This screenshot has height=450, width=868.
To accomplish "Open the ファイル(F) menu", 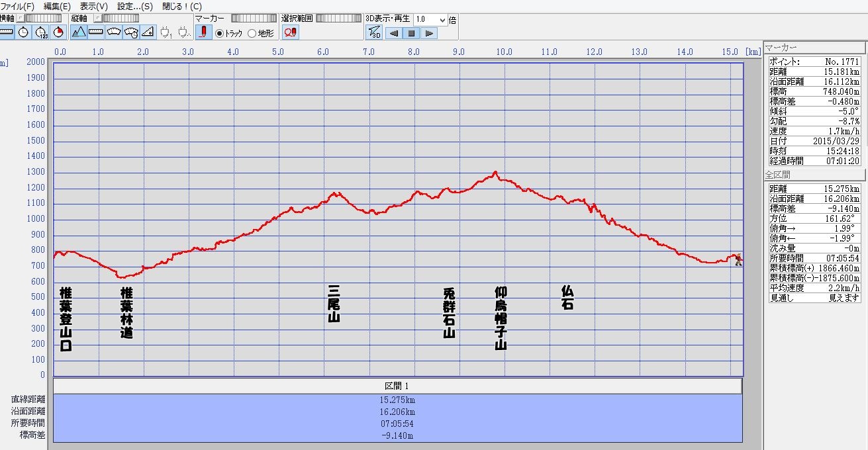I will click(17, 6).
